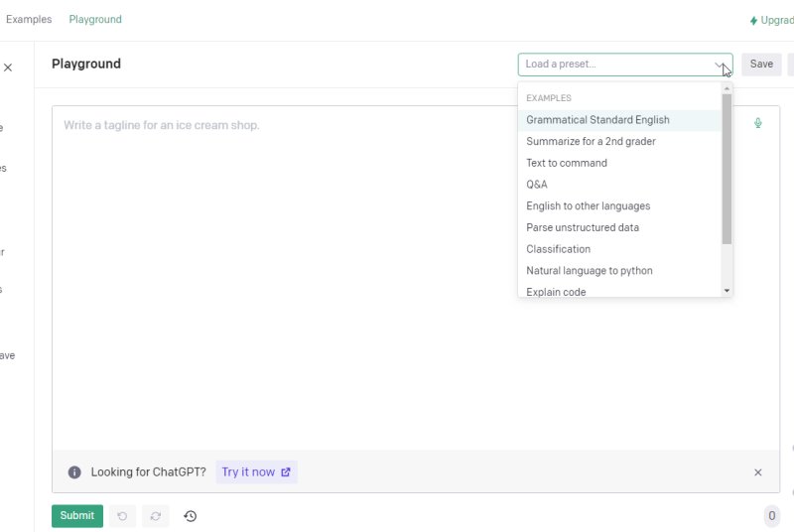This screenshot has height=532, width=794.
Task: Collapse the Load a preset dropdown arrow
Action: [x=719, y=65]
